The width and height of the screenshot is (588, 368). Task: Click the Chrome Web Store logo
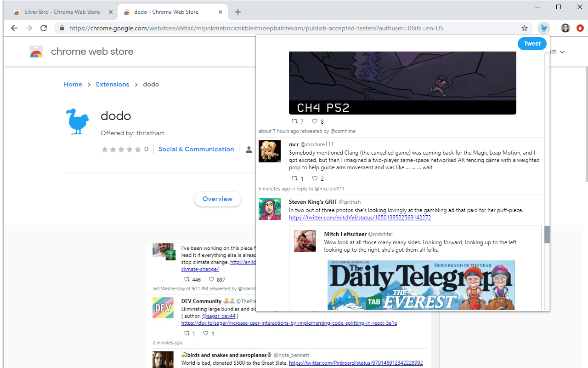click(x=36, y=52)
